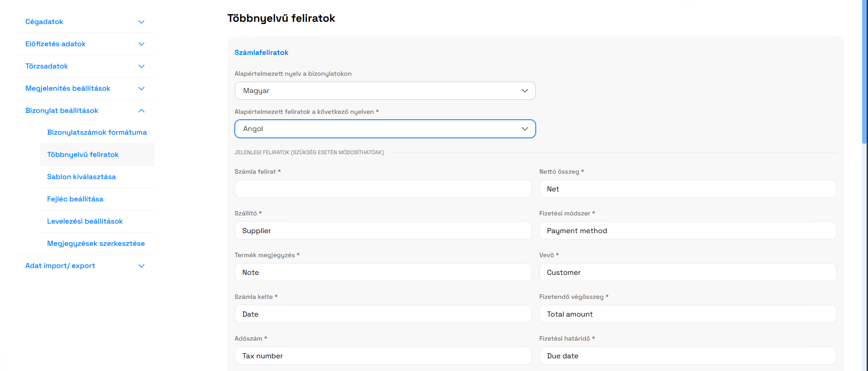Screen dimensions: 868x371
Task: Expand the Törzsadatok chevron arrow
Action: point(141,66)
